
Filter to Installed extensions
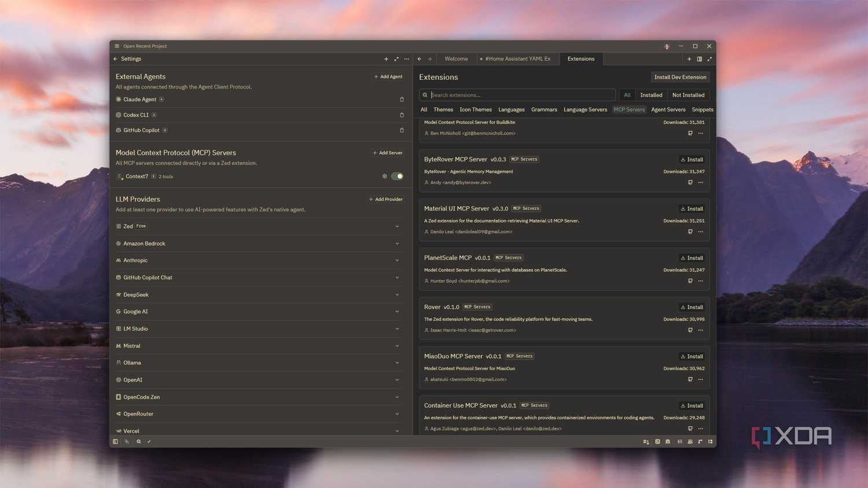click(x=651, y=95)
